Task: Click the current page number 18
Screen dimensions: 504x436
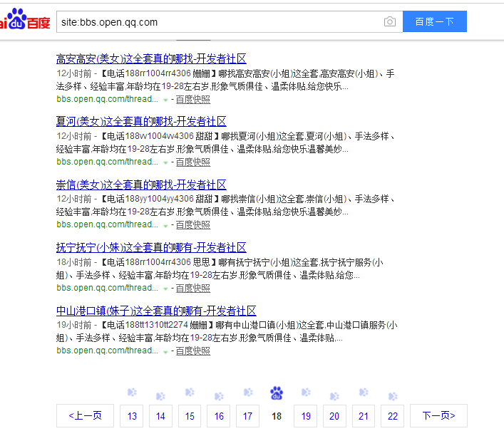Action: [277, 416]
